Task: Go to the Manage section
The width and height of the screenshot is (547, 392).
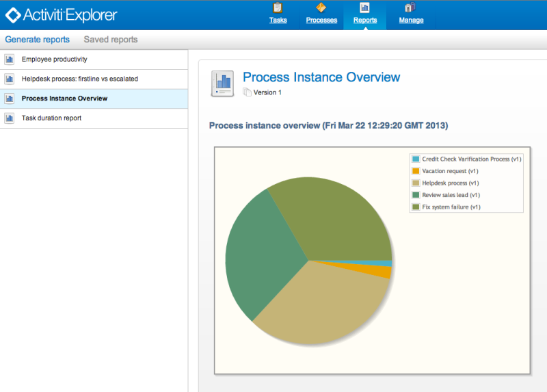Action: pos(411,21)
